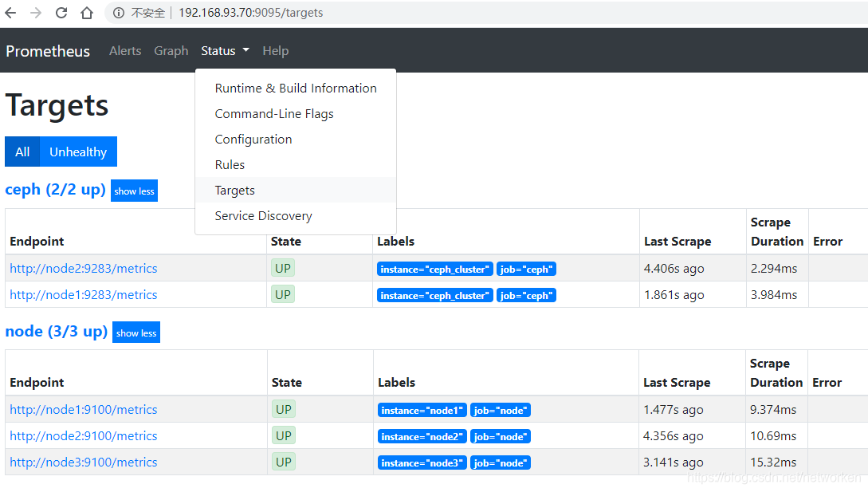Select Command-Line Flags menu entry

coord(296,113)
